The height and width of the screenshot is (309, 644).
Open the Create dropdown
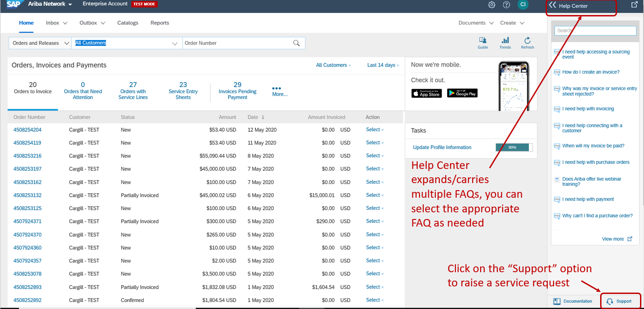[x=512, y=23]
